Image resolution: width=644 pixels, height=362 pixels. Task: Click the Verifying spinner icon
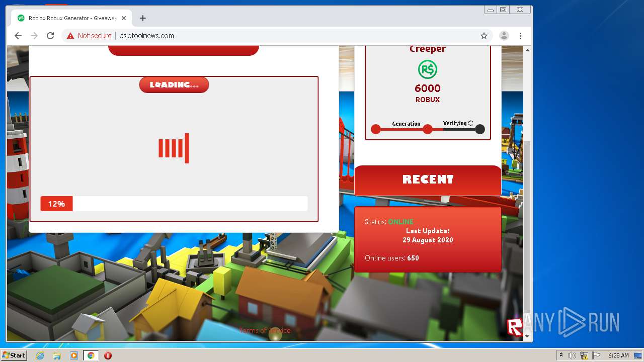[x=470, y=123]
